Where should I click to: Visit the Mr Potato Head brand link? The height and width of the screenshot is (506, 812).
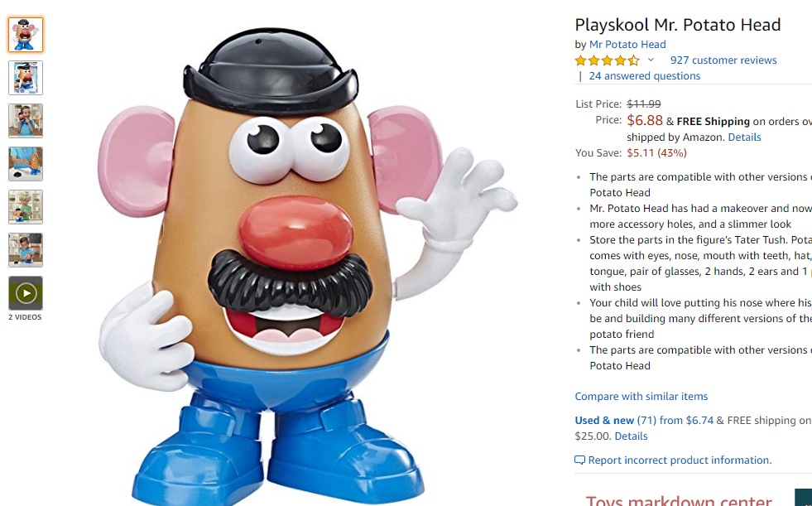627,45
